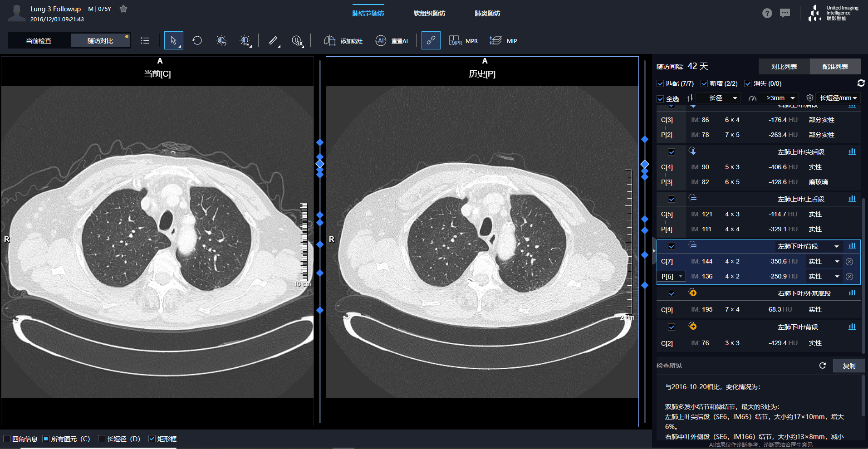This screenshot has height=449, width=868.
Task: Click the settings gear beside 长短径/mm
Action: (809, 98)
